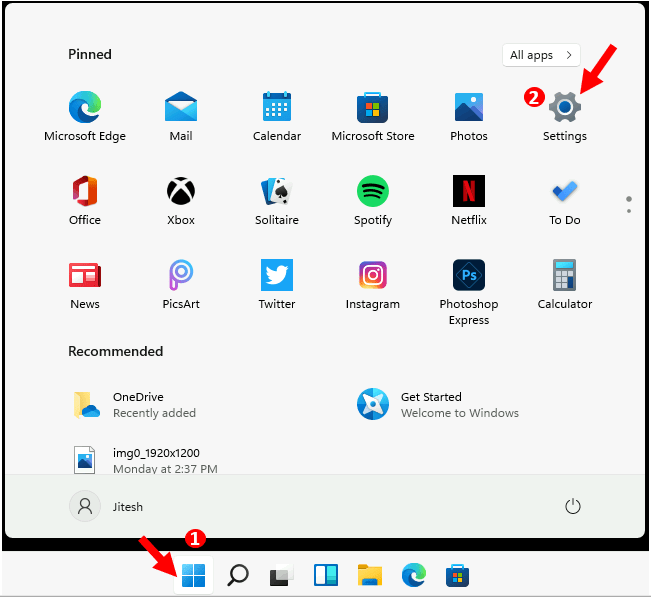Open the Jitesh user account menu

click(106, 507)
